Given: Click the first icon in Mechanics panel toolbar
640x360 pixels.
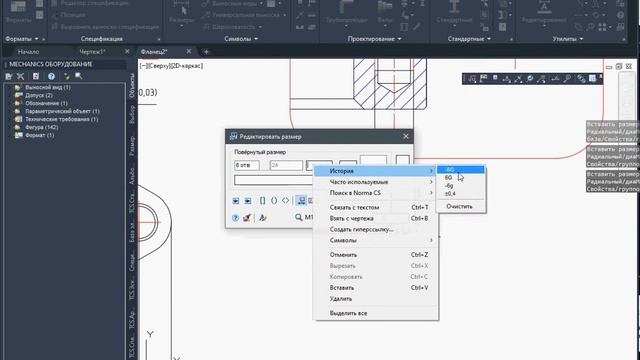Looking at the screenshot, I should pos(9,76).
